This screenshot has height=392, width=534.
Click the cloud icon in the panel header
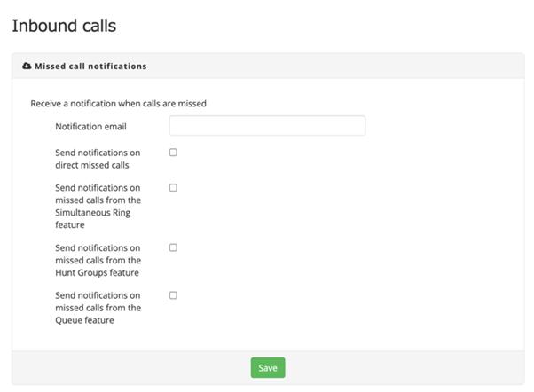[x=27, y=67]
